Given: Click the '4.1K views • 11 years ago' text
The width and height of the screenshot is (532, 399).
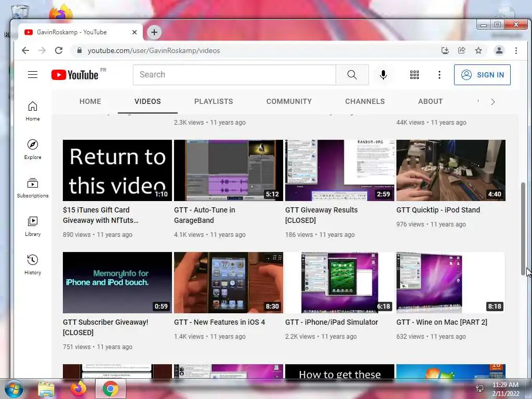Looking at the screenshot, I should [210, 235].
